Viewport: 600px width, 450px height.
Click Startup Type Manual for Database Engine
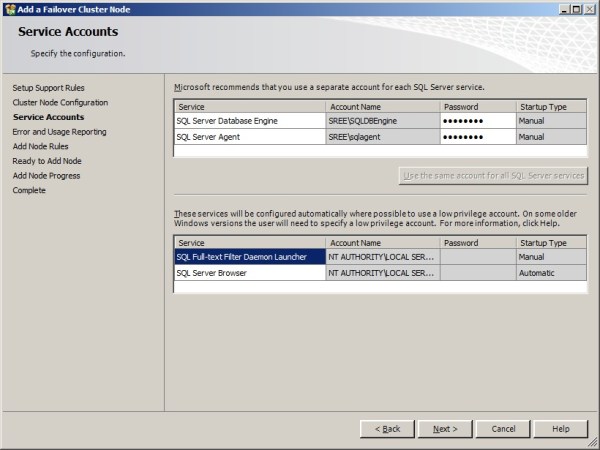click(550, 121)
